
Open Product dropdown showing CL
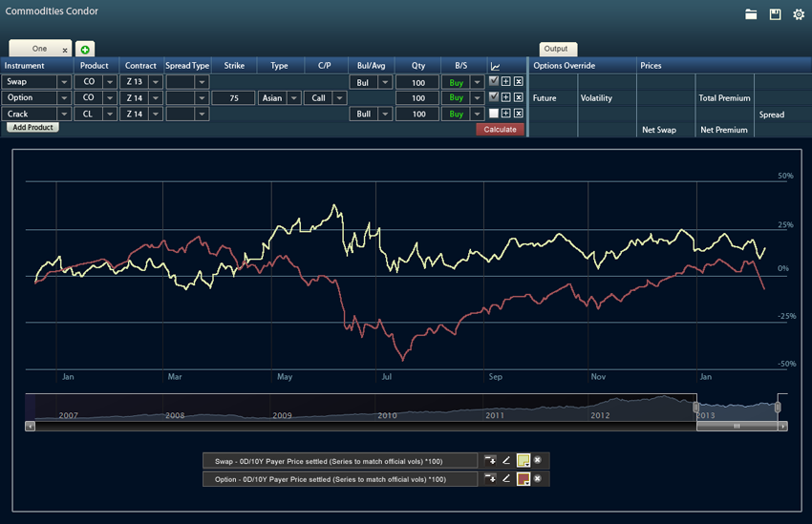click(x=110, y=114)
